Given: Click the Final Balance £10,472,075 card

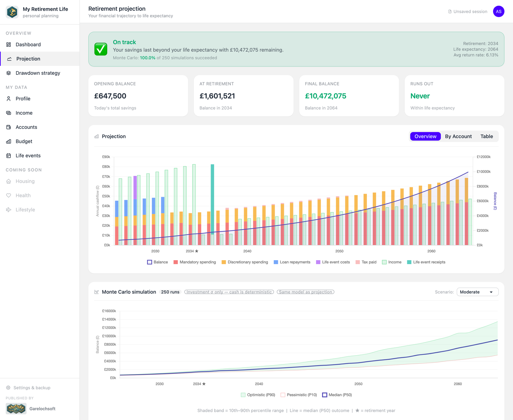Looking at the screenshot, I should click(x=349, y=96).
